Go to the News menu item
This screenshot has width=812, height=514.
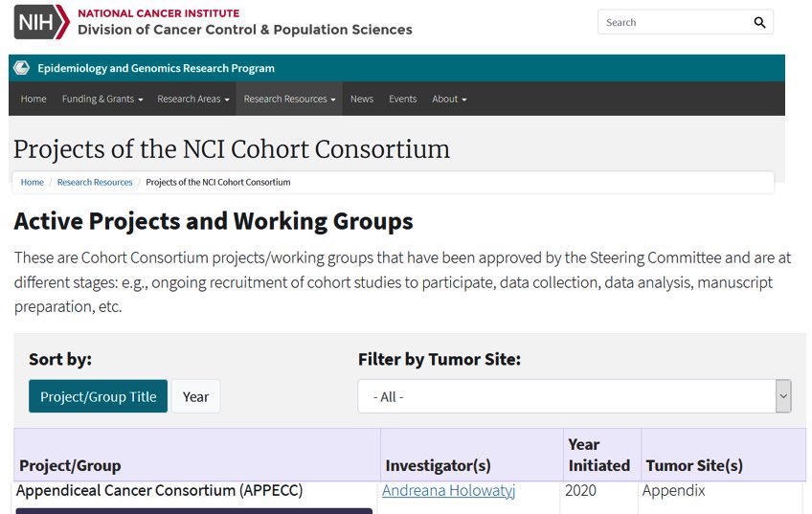(x=362, y=99)
